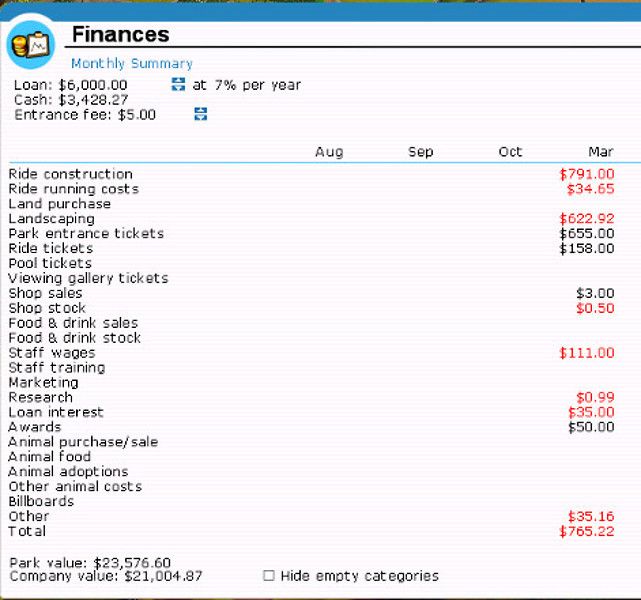641x600 pixels.
Task: Click the Other row label
Action: [29, 516]
